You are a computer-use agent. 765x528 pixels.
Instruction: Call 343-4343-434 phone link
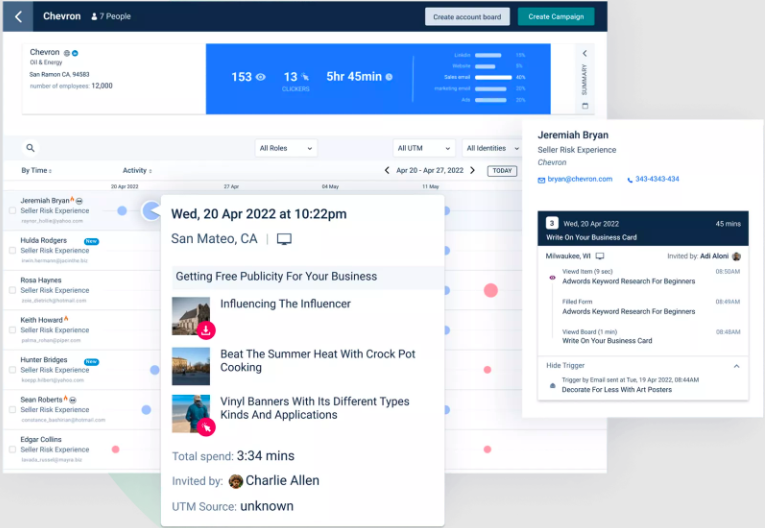pyautogui.click(x=657, y=179)
